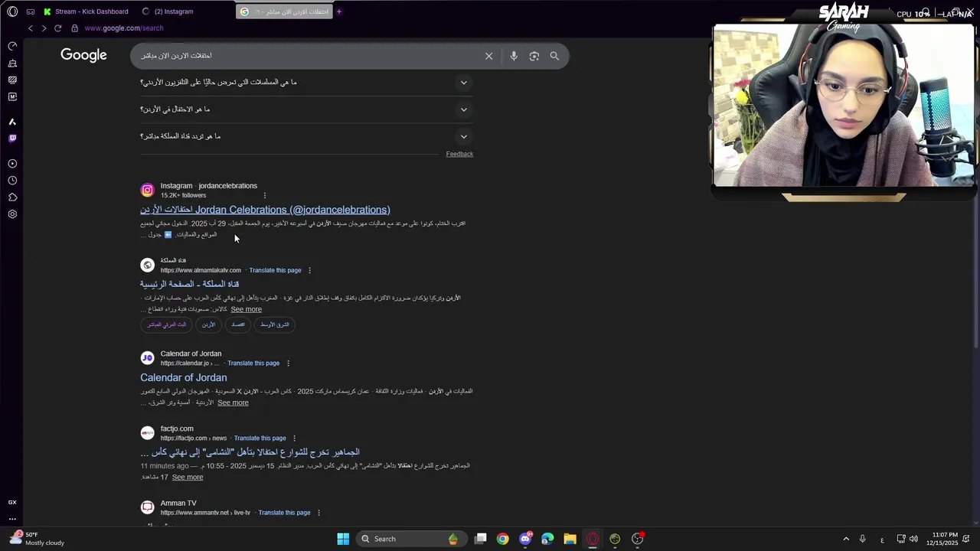
Task: Click the Instagram favicon of first result
Action: click(148, 190)
